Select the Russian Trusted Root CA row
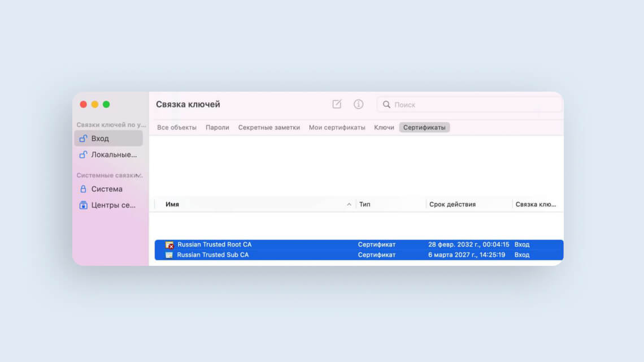This screenshot has height=362, width=644. pyautogui.click(x=359, y=245)
